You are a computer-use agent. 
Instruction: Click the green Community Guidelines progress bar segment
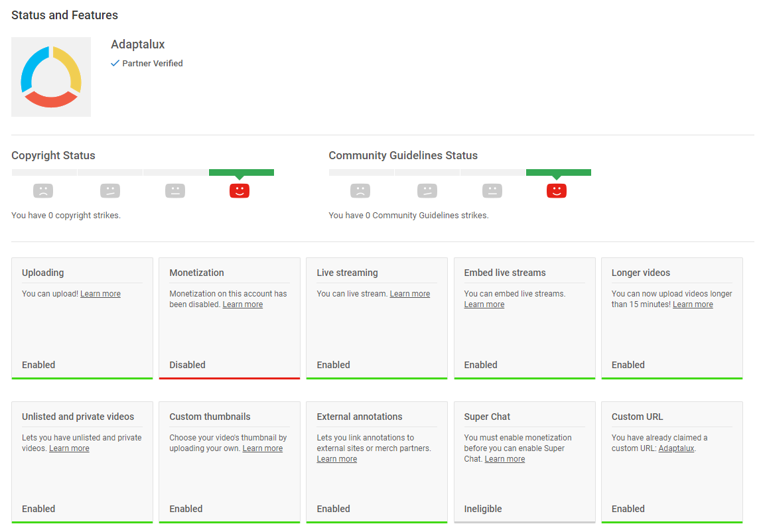(x=559, y=172)
